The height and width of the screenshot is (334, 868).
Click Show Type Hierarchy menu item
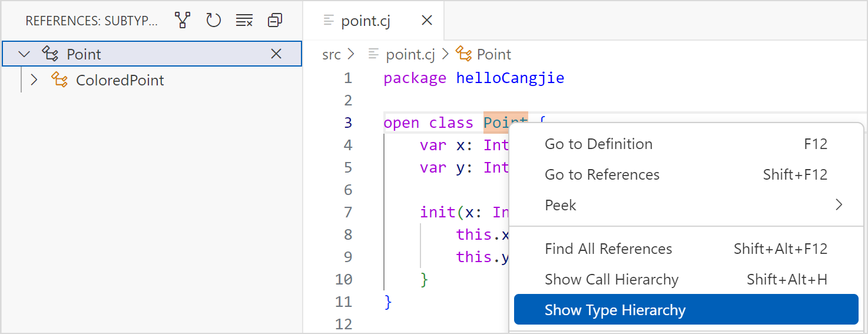pyautogui.click(x=615, y=310)
